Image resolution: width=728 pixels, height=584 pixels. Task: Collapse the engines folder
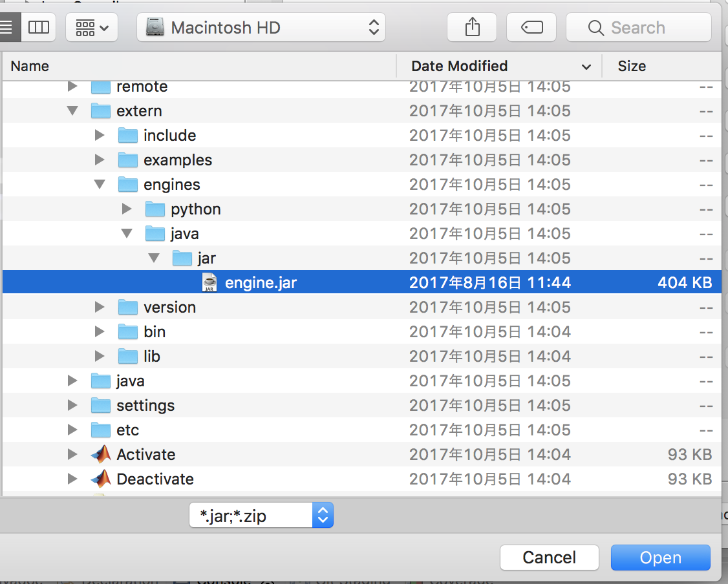click(100, 184)
